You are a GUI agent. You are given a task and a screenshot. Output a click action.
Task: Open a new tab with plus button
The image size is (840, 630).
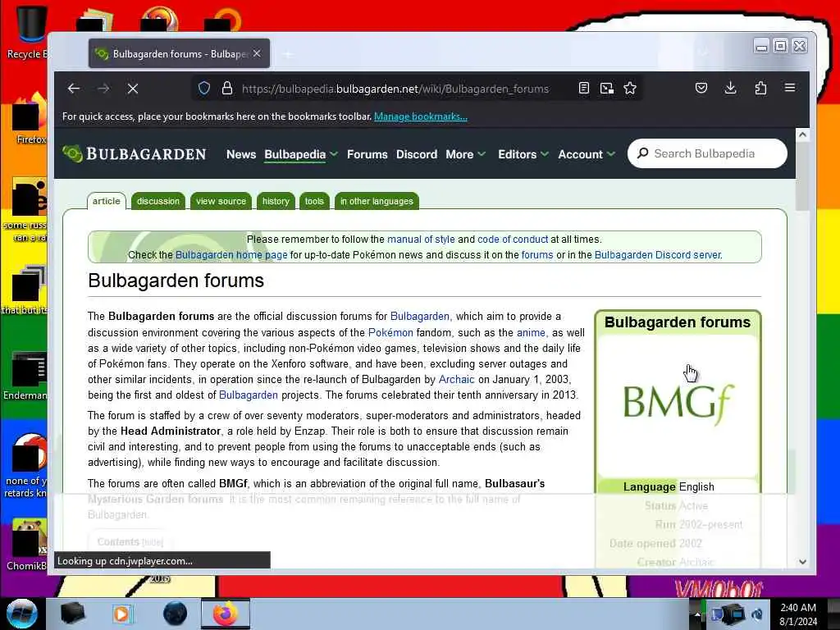pyautogui.click(x=288, y=54)
